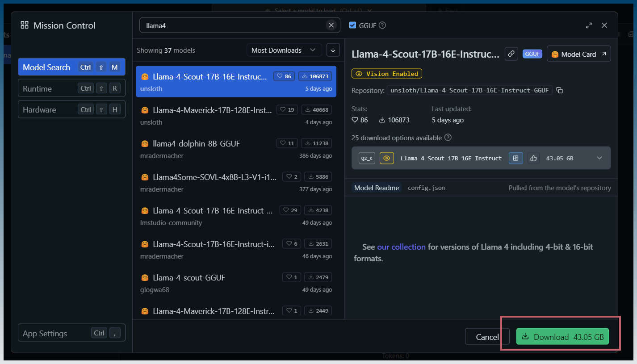Select Llama-4-Maverick-17B-128E unsloth model, 4 days ago
637x364 pixels.
236,115
